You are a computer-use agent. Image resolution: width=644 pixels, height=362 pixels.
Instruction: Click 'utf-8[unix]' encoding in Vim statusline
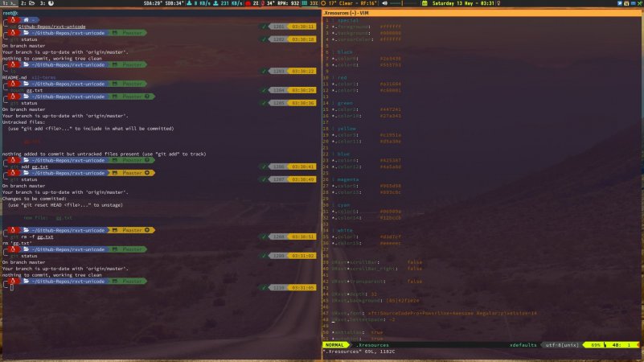(562, 345)
